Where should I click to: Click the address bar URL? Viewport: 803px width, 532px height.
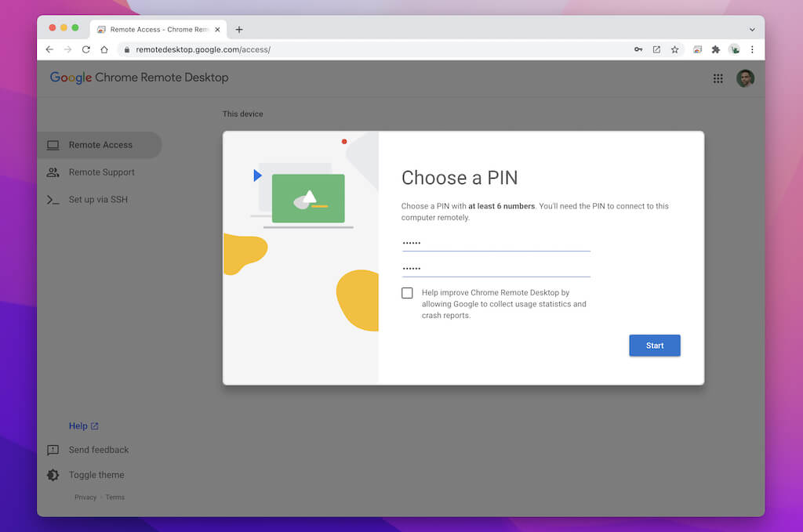click(203, 49)
